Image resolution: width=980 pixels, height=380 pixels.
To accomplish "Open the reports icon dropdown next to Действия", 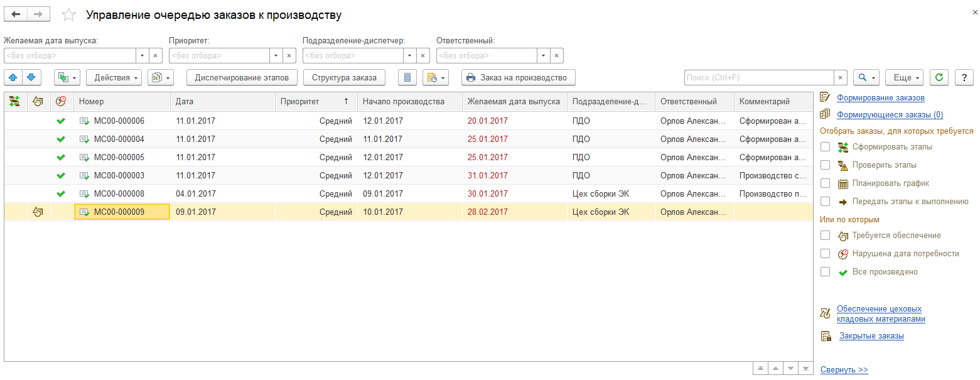I will click(160, 77).
